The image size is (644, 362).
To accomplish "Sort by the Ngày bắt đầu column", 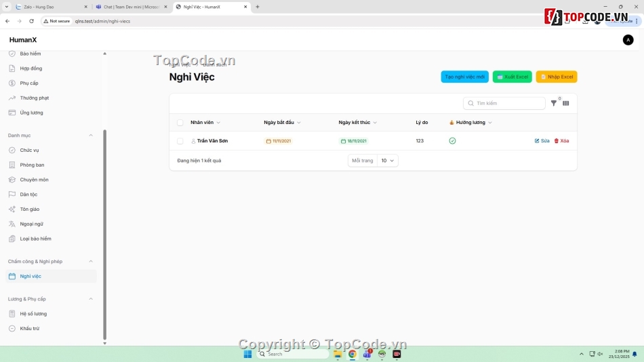I will click(x=282, y=123).
